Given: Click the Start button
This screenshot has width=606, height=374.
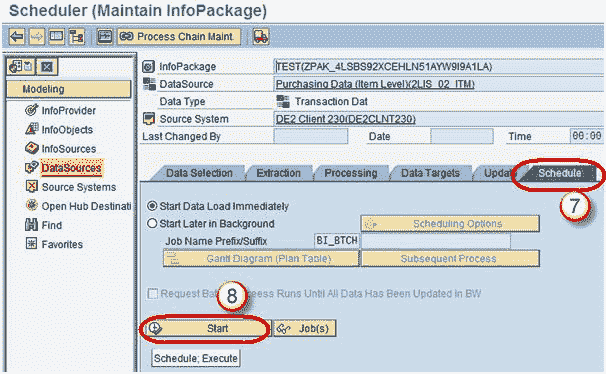Looking at the screenshot, I should pos(205,328).
